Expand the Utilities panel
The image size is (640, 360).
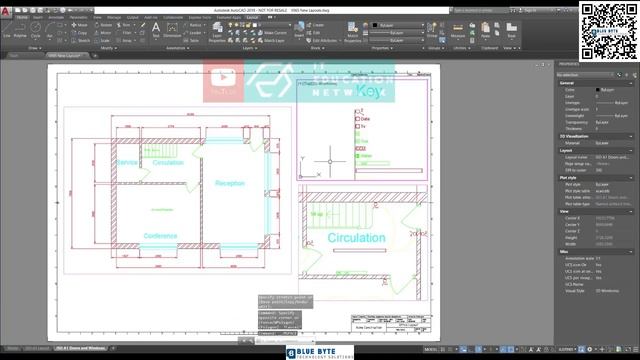click(462, 48)
